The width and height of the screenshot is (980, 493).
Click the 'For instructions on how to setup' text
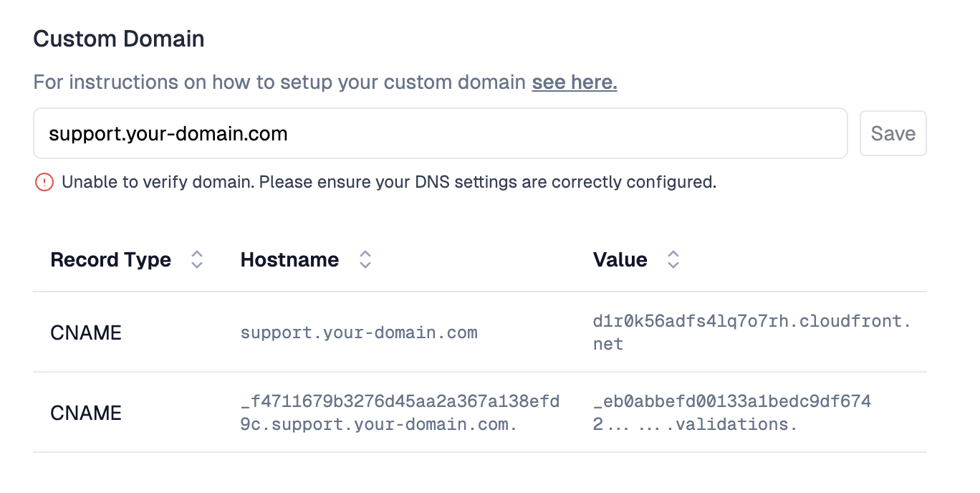(279, 82)
